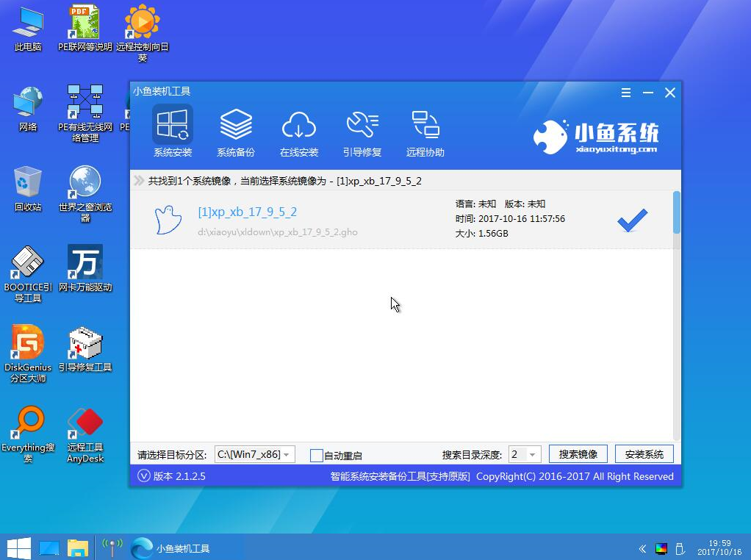The height and width of the screenshot is (560, 751).
Task: Open the 请选择目标分区 partition dropdown
Action: (x=254, y=454)
